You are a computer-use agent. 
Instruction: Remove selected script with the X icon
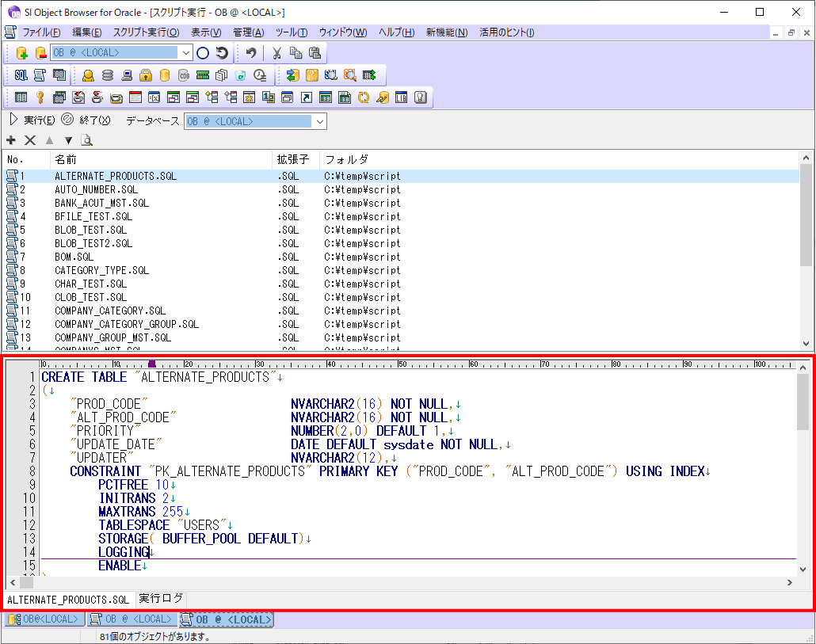pos(29,140)
